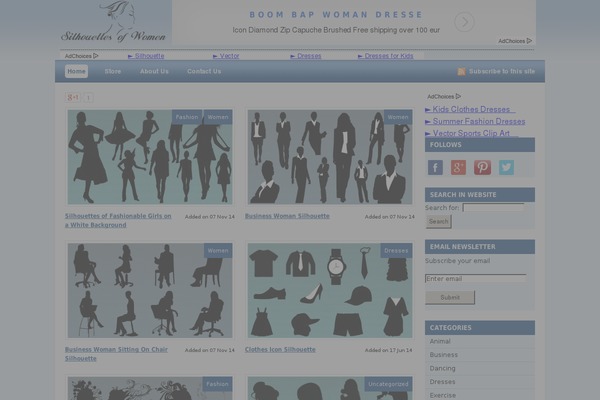
Task: Open the Google Plus follow icon
Action: tap(458, 167)
